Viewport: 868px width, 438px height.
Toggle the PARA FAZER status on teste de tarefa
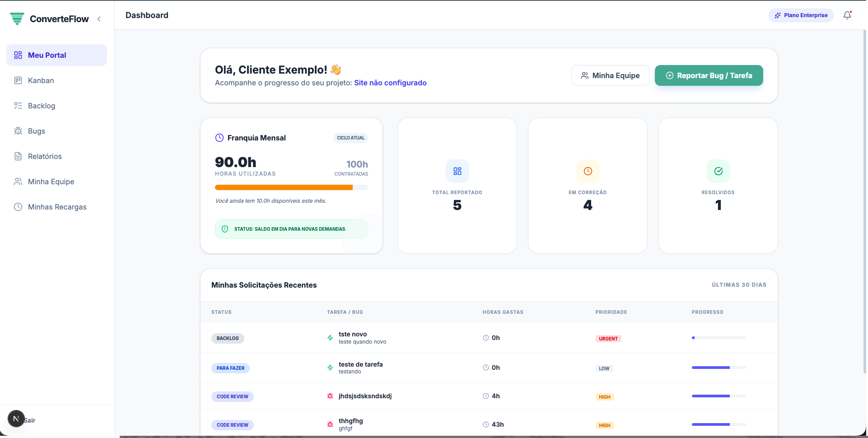(x=230, y=368)
